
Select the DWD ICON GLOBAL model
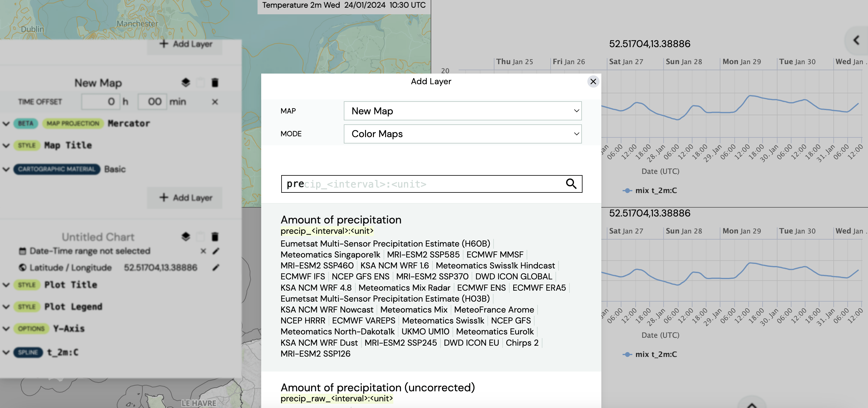click(514, 276)
